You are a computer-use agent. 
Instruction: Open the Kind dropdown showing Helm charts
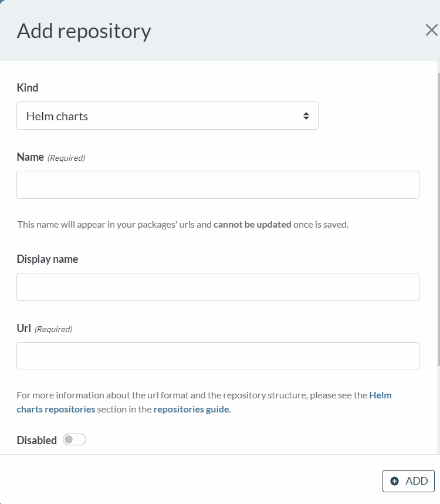[x=167, y=116]
